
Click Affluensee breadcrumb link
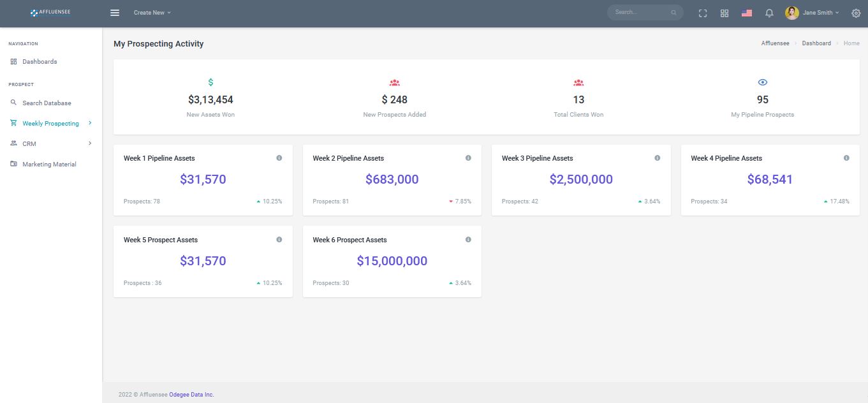tap(775, 43)
